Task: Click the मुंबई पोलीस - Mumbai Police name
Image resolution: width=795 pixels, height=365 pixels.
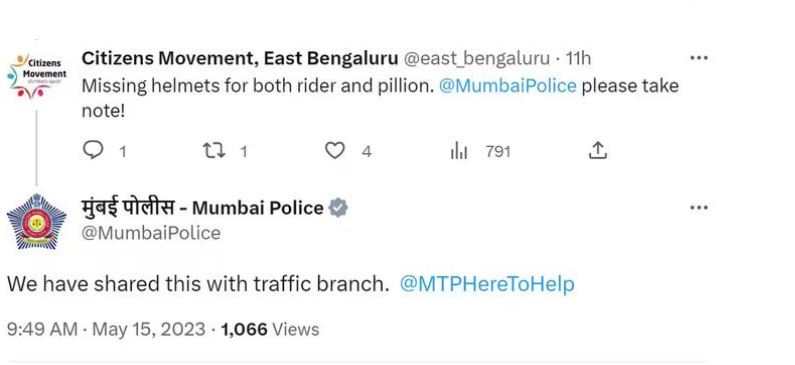Action: click(203, 208)
